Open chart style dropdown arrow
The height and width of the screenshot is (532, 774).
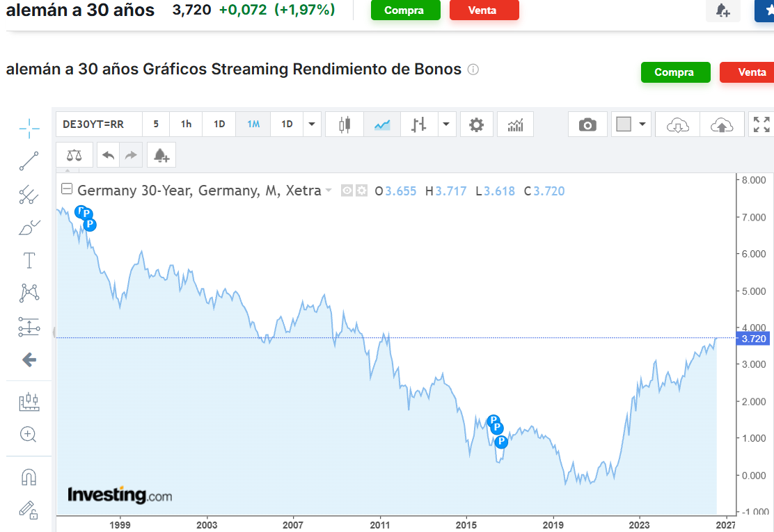click(x=446, y=124)
